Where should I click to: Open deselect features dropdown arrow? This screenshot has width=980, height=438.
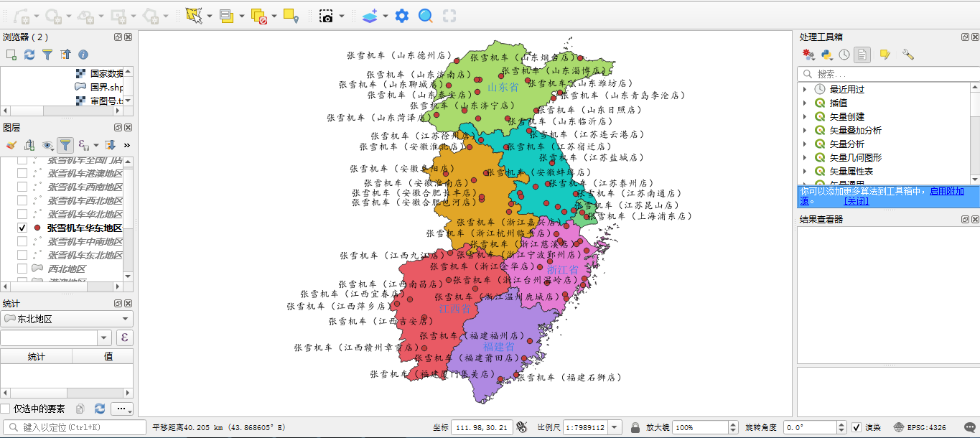(274, 16)
